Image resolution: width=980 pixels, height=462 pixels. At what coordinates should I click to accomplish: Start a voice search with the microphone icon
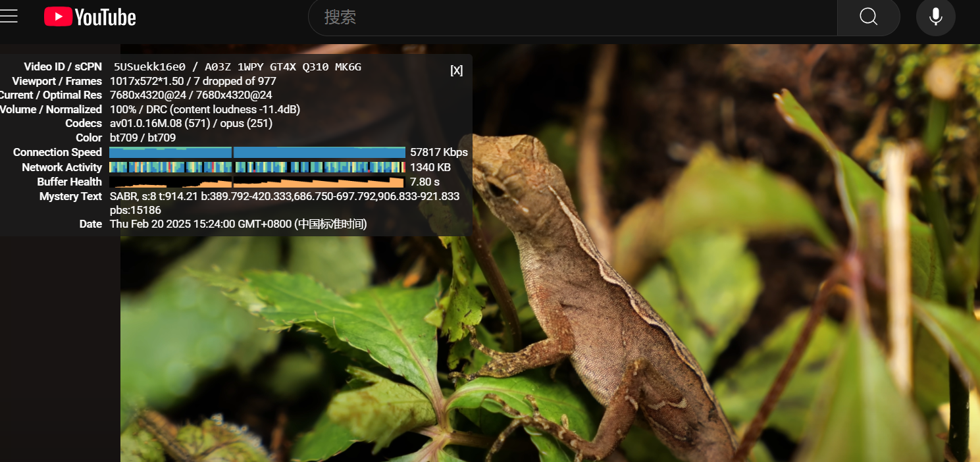pyautogui.click(x=935, y=17)
